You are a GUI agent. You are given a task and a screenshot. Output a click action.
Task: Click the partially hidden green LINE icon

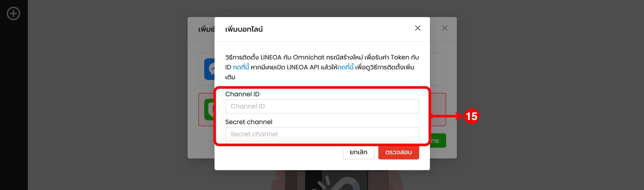coord(209,110)
